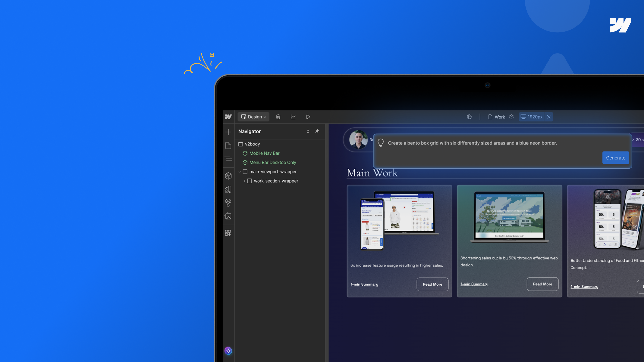Image resolution: width=644 pixels, height=362 pixels.
Task: Select Menu Bar Desktop Only component
Action: coord(273,163)
